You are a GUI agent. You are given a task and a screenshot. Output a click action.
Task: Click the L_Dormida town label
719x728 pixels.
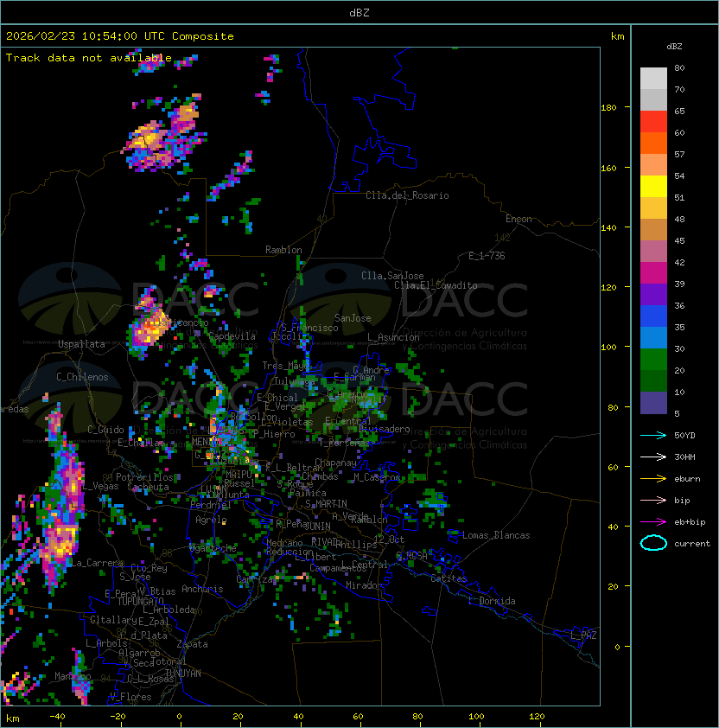[492, 601]
